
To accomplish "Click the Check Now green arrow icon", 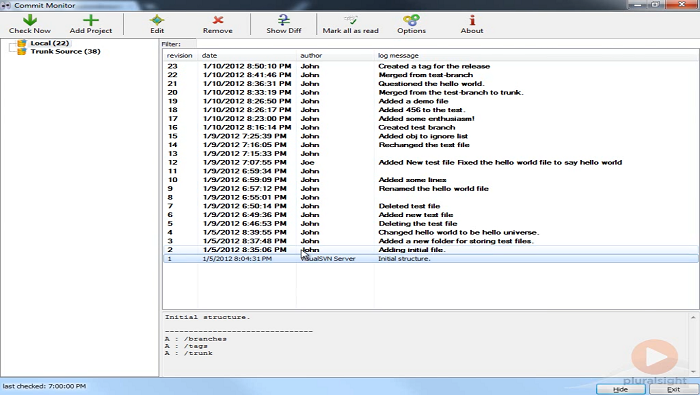I will tap(30, 20).
